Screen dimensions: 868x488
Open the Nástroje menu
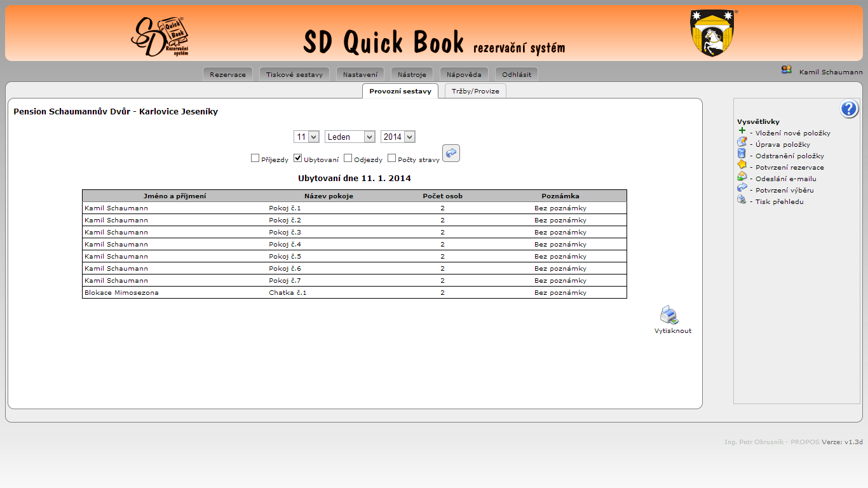[x=412, y=74]
